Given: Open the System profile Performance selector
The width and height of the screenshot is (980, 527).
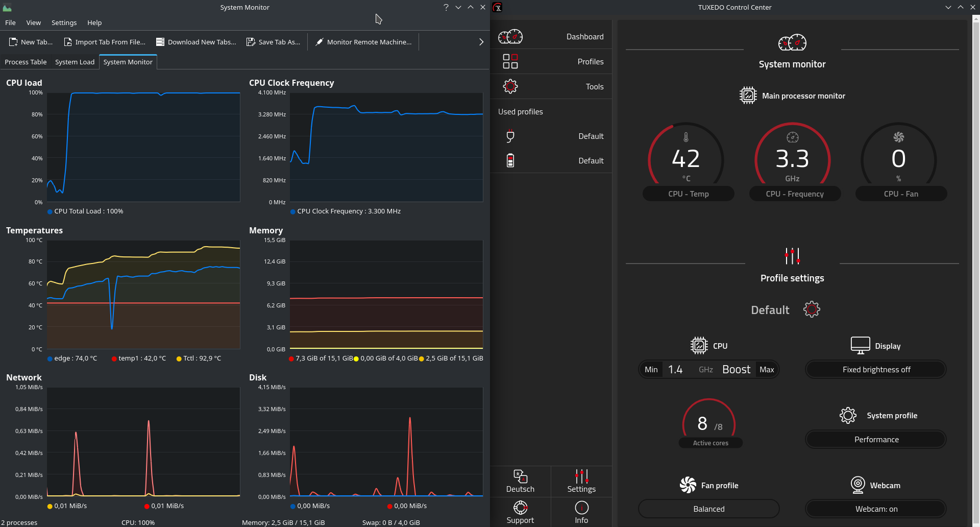Looking at the screenshot, I should coord(875,439).
